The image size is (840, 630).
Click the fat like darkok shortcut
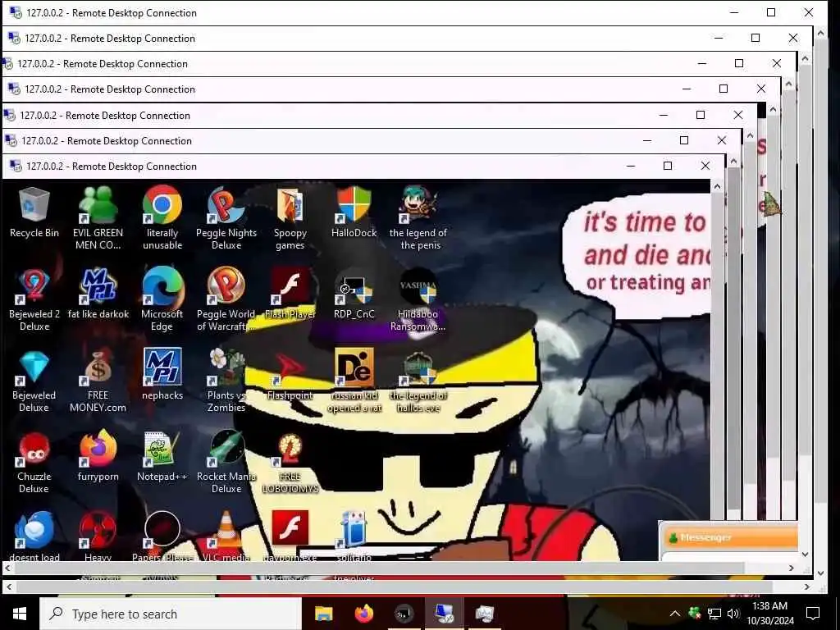[x=98, y=294]
